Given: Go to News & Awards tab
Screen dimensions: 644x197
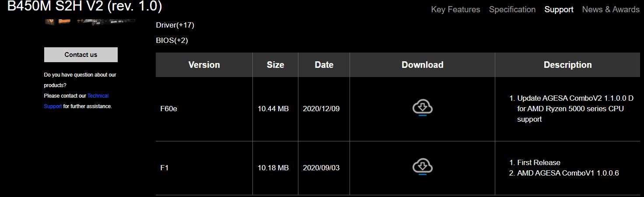Looking at the screenshot, I should [x=610, y=9].
